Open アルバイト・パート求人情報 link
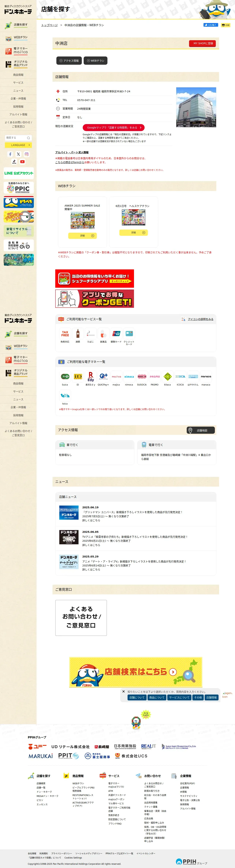Viewport: 235px width, 868px height. point(72,152)
